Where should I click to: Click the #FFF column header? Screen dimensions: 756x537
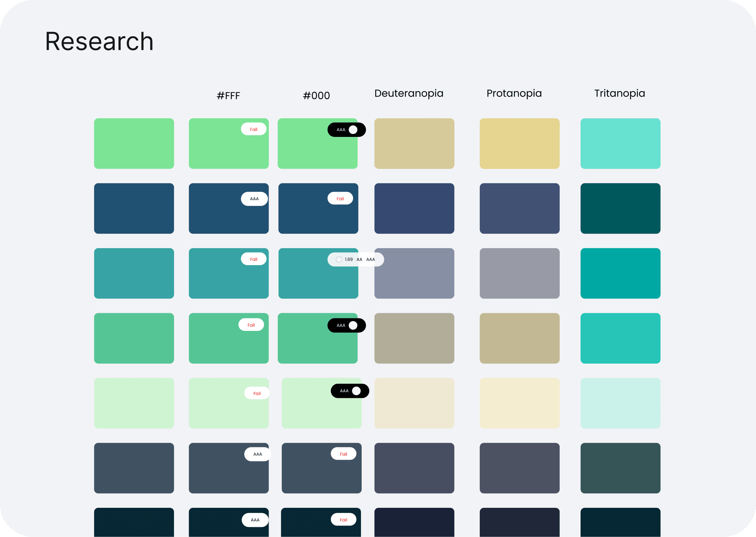[228, 96]
